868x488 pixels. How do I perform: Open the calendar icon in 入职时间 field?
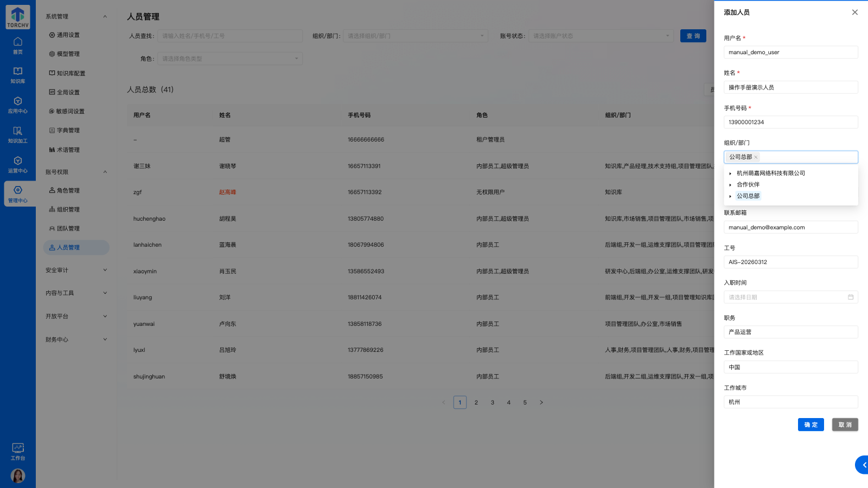click(x=851, y=297)
